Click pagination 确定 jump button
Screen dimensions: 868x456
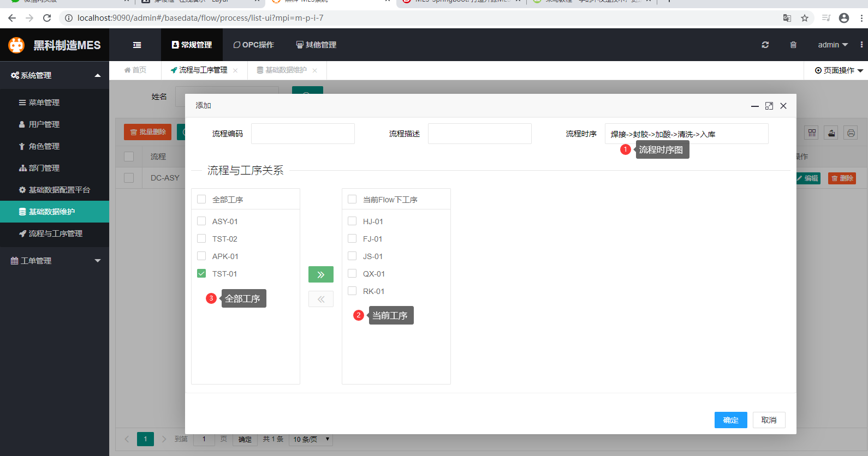pos(245,439)
